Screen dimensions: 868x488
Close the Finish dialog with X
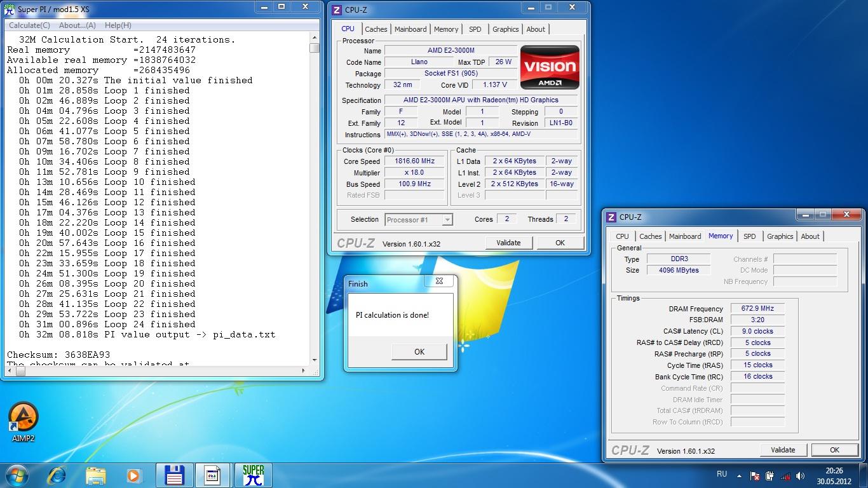[x=439, y=281]
